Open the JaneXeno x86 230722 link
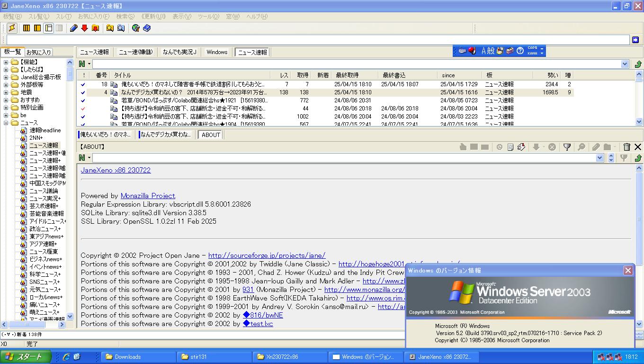The image size is (644, 364). coord(116,170)
